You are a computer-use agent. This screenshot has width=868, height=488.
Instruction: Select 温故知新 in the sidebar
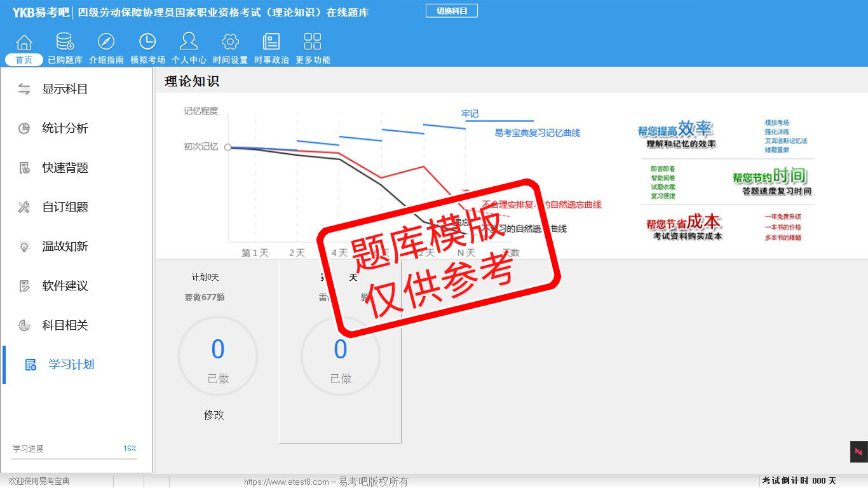pos(65,247)
